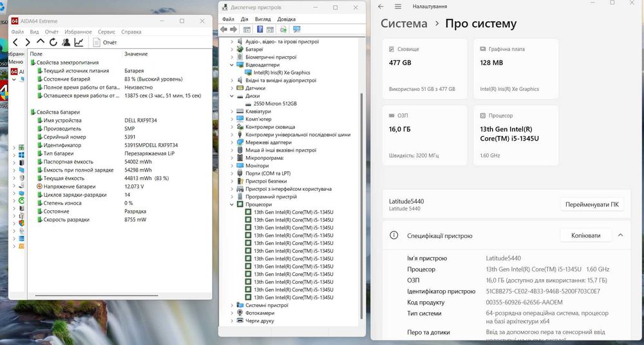
Task: Open the Графічна плата 128 MB card
Action: (516, 68)
